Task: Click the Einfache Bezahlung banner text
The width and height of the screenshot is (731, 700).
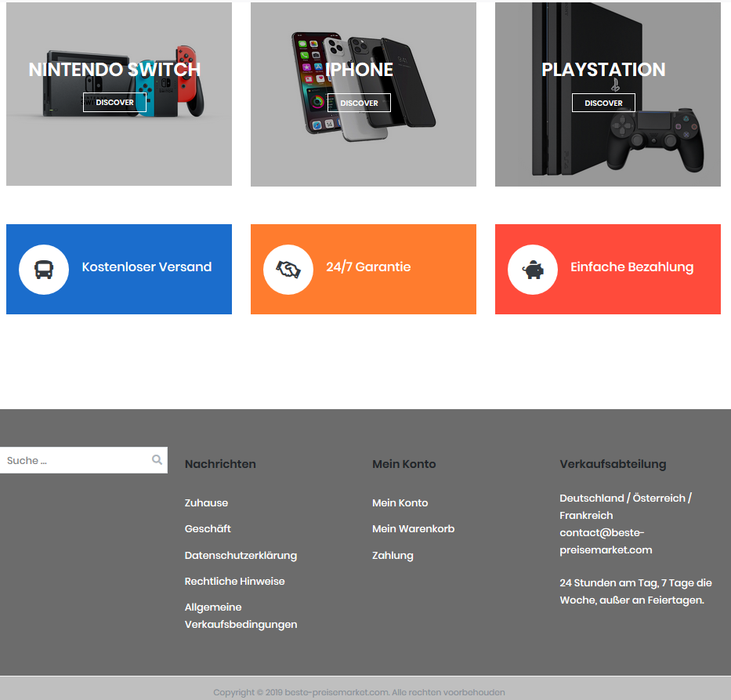Action: tap(631, 267)
